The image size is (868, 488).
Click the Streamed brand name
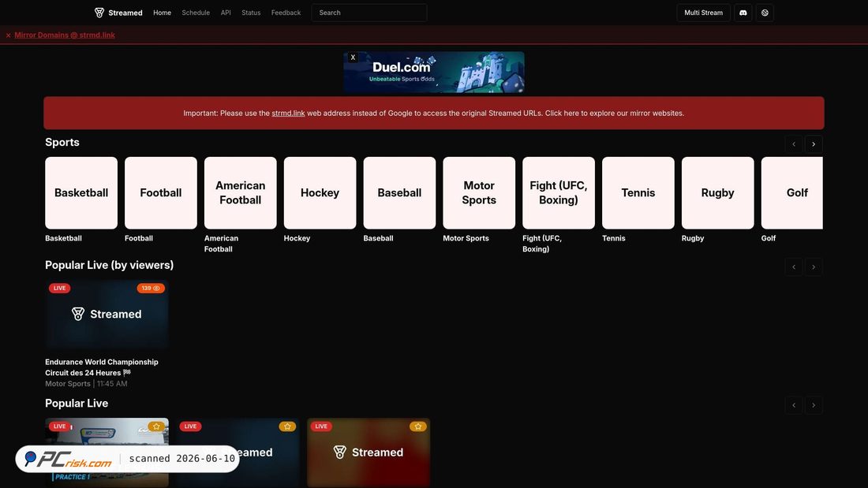point(125,13)
